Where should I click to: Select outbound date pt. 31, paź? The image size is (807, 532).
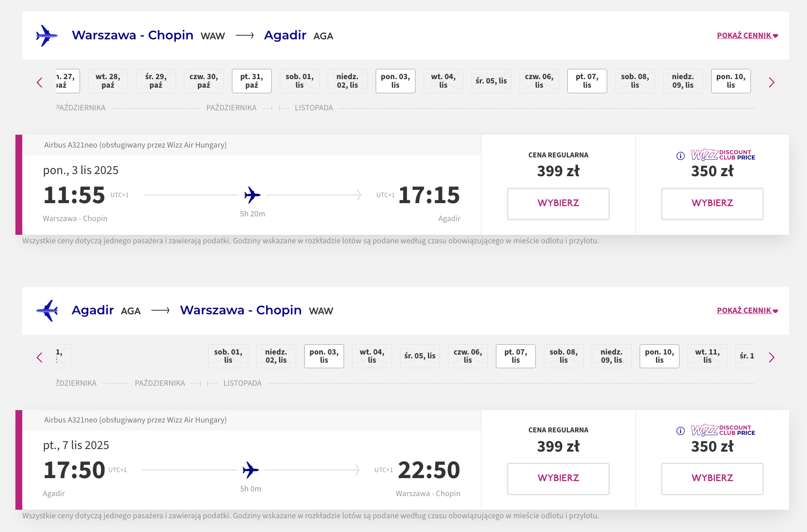pos(252,81)
